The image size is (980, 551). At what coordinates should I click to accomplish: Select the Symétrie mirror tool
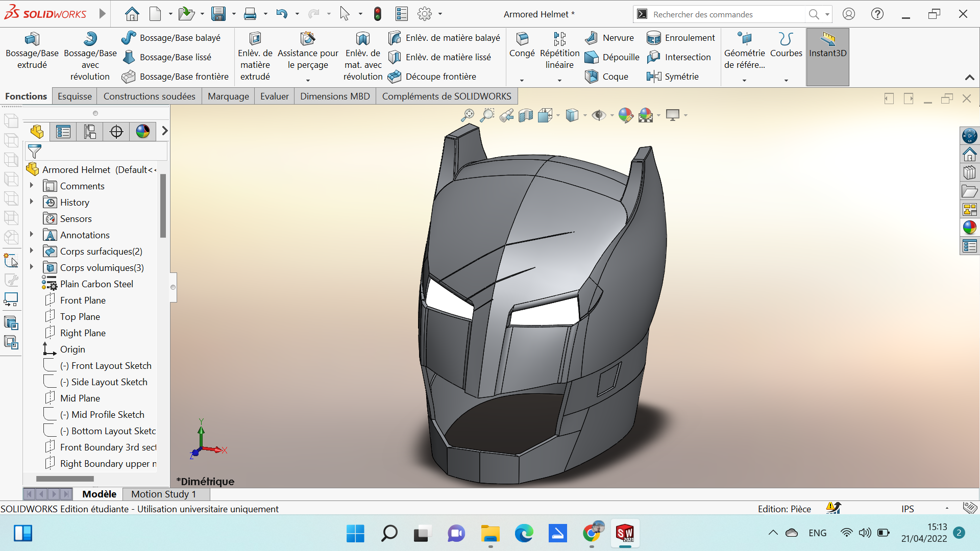tap(673, 77)
